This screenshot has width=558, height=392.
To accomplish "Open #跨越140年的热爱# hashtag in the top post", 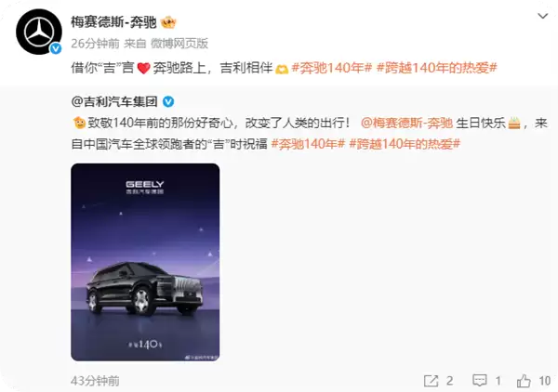I will 437,68.
